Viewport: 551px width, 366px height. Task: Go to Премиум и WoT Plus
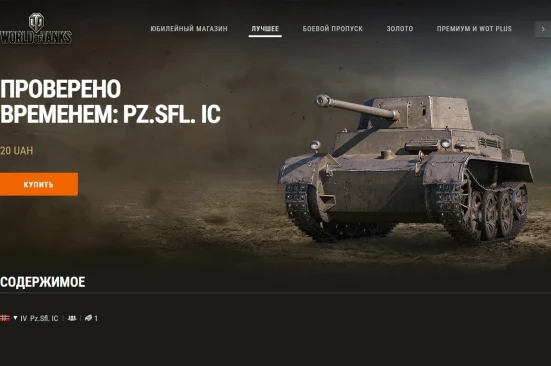(x=474, y=29)
